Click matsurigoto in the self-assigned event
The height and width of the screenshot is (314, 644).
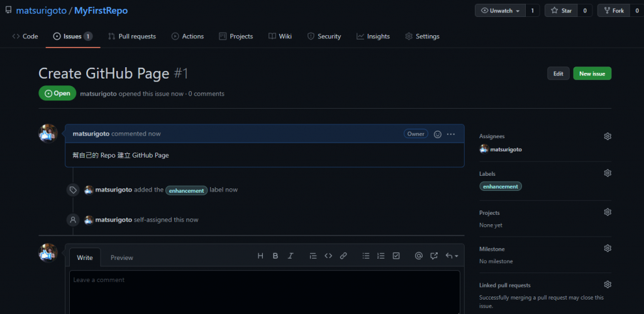[114, 220]
